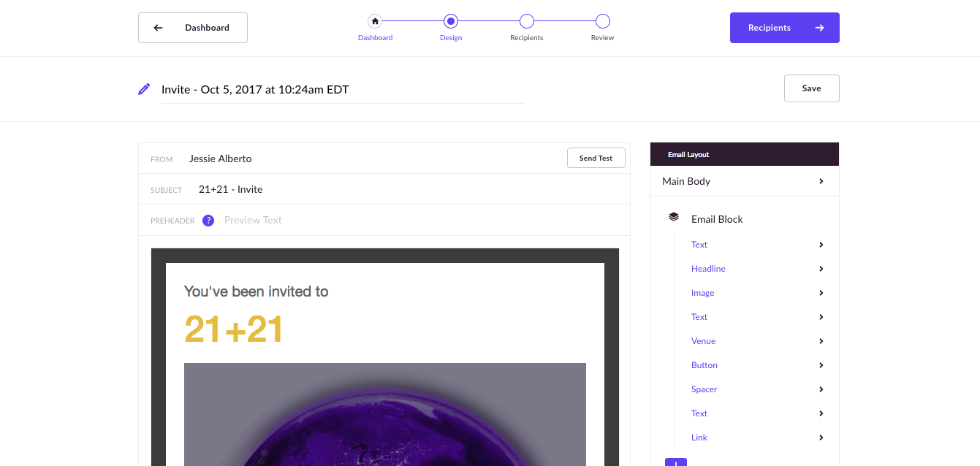This screenshot has width=980, height=466.
Task: Click the Email Block layers icon
Action: (674, 218)
